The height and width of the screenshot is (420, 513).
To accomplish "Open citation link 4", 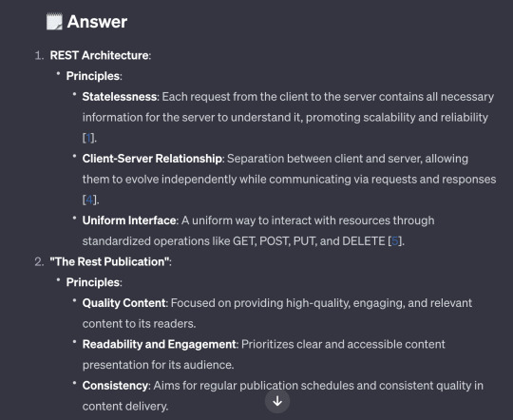I will pyautogui.click(x=89, y=200).
